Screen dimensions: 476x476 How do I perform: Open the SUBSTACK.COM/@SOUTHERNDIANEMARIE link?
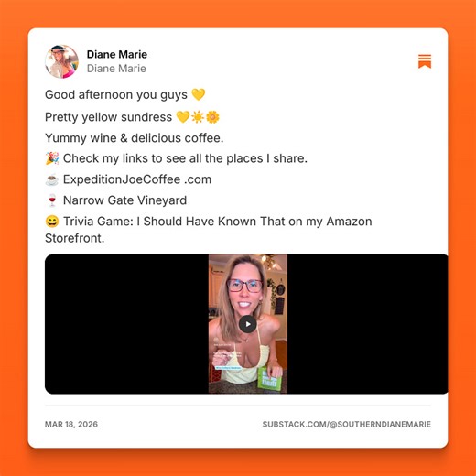click(x=347, y=424)
